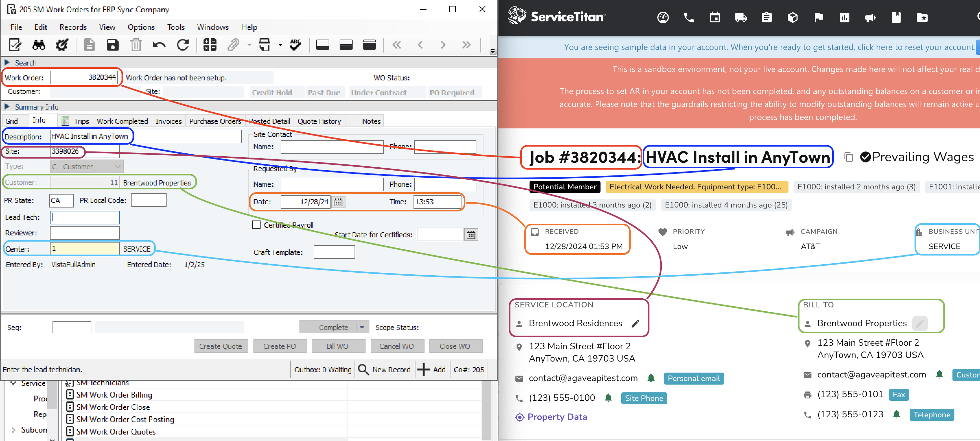980x441 pixels.
Task: Run the ABC spell check icon
Action: coord(295,45)
